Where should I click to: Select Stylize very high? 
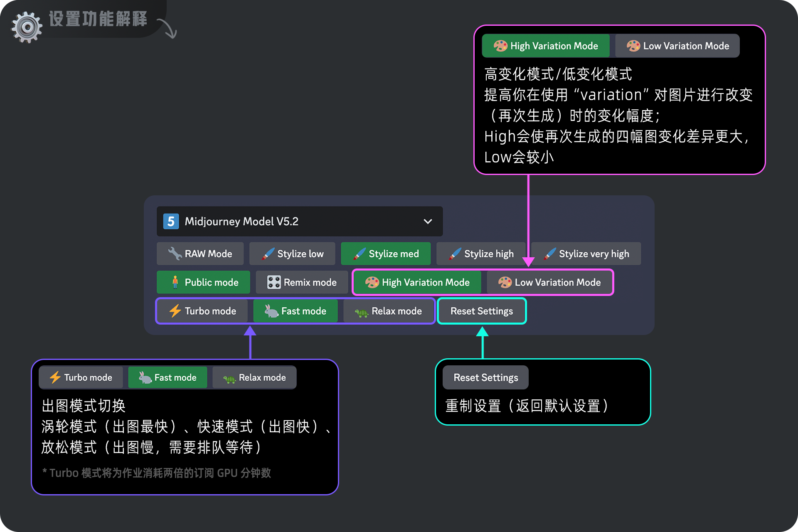[x=586, y=254]
